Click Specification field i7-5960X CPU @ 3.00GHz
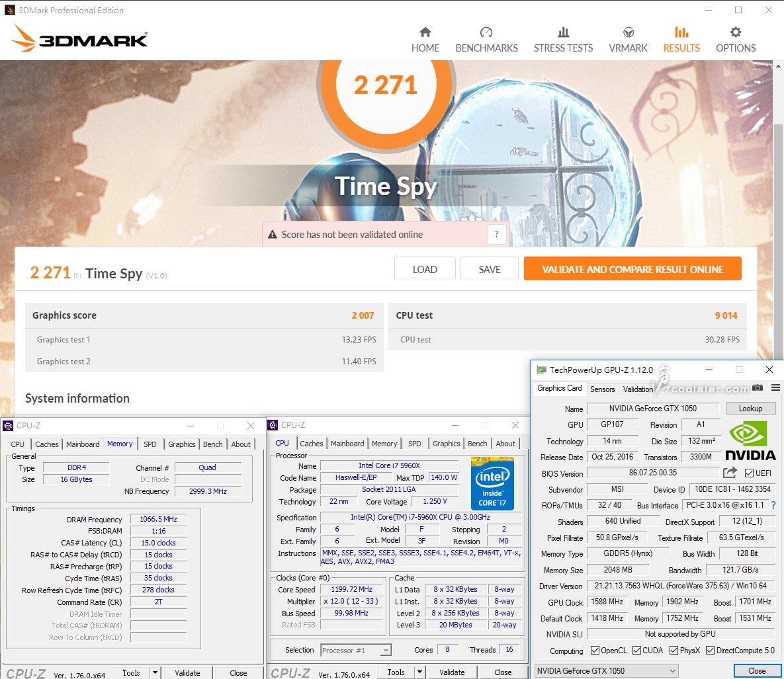 coord(420,517)
